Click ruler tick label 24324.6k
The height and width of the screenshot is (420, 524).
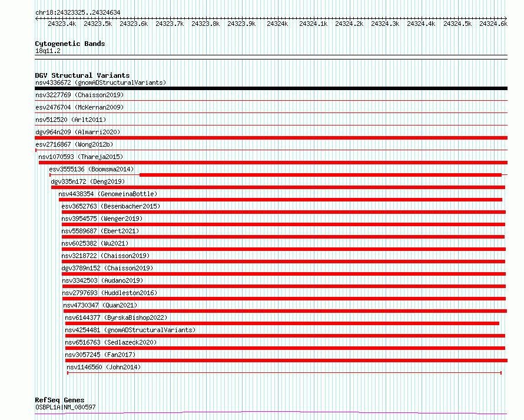coord(493,24)
